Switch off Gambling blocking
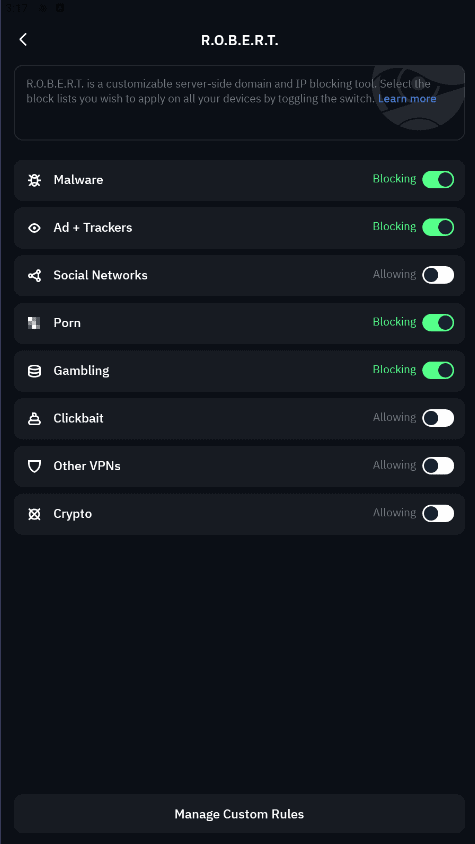Screen dimensions: 475x844 (438, 370)
